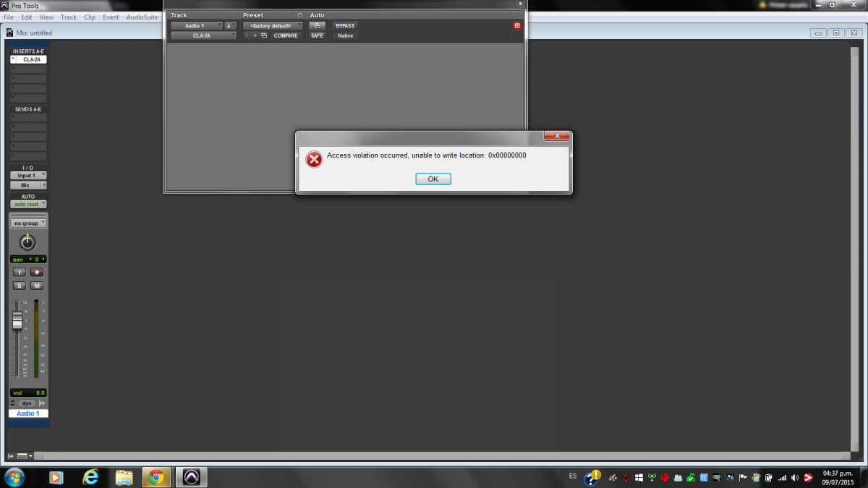Click the Audio 1 volume fader
The image size is (868, 488).
17,320
